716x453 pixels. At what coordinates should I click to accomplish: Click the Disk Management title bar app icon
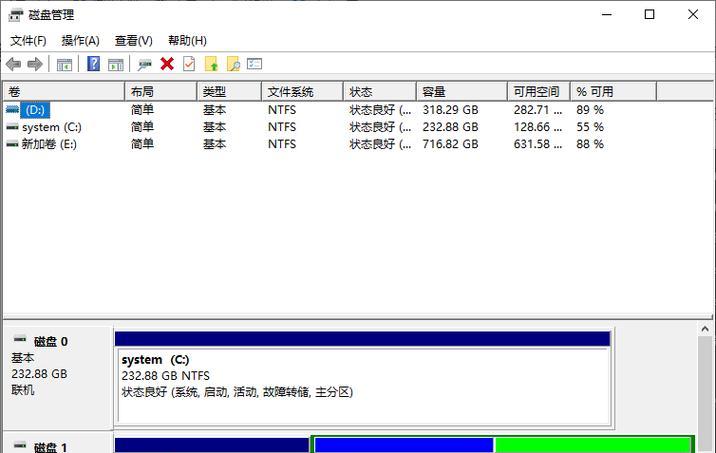[16, 15]
